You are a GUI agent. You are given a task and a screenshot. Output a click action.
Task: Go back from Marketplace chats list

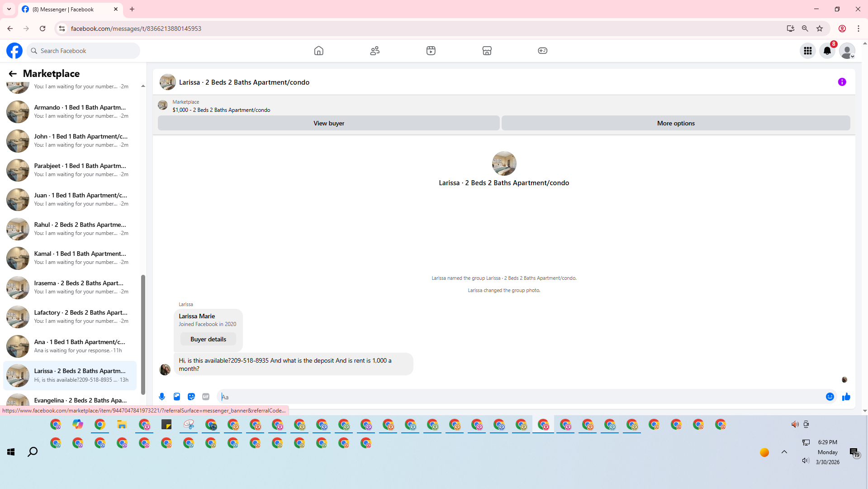[13, 74]
